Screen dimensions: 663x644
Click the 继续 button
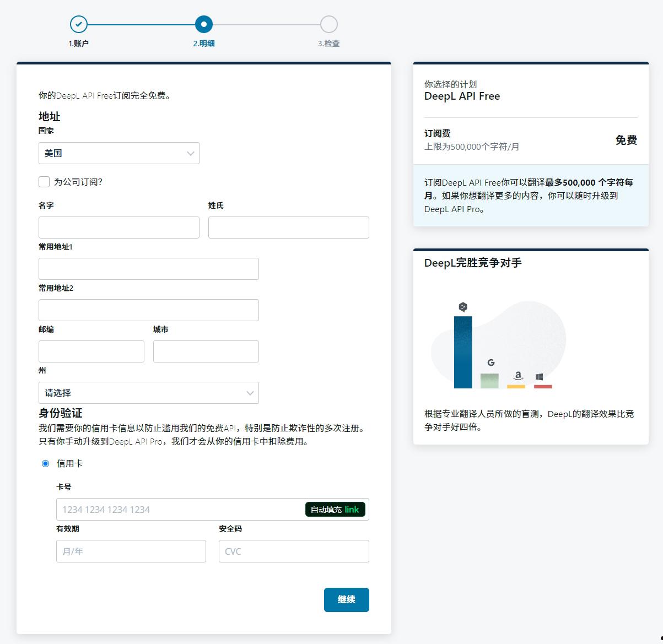347,599
